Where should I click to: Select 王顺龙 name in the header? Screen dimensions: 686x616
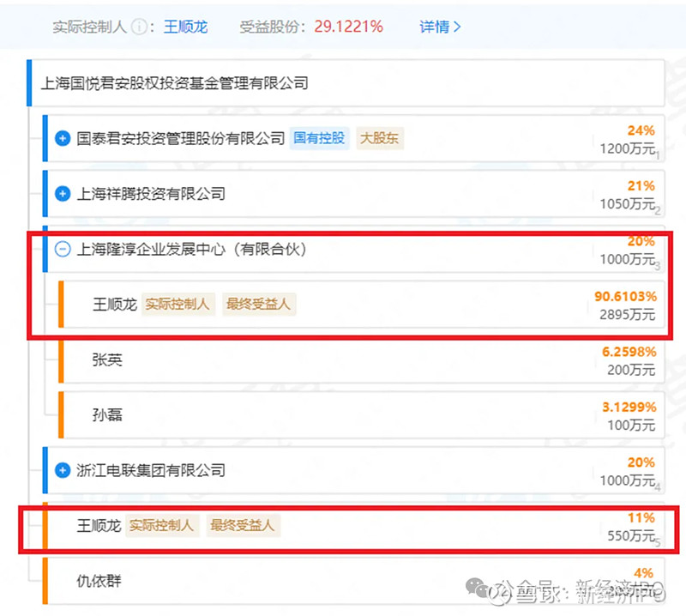(187, 27)
